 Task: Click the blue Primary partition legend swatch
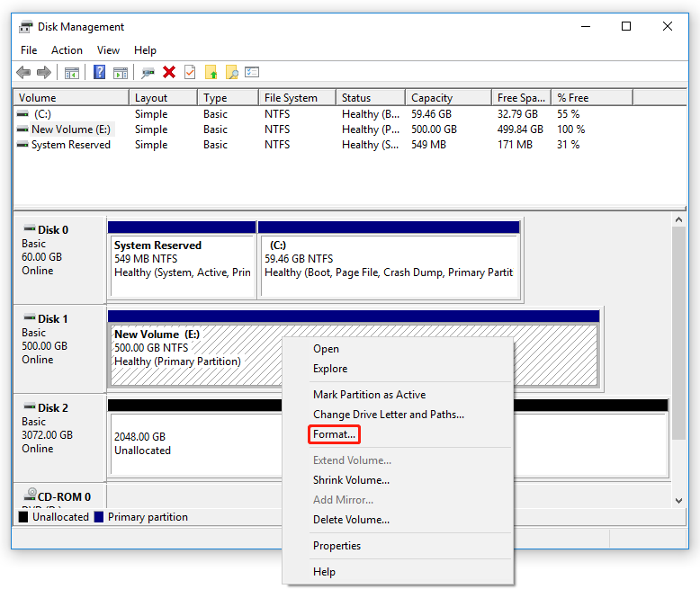(99, 517)
